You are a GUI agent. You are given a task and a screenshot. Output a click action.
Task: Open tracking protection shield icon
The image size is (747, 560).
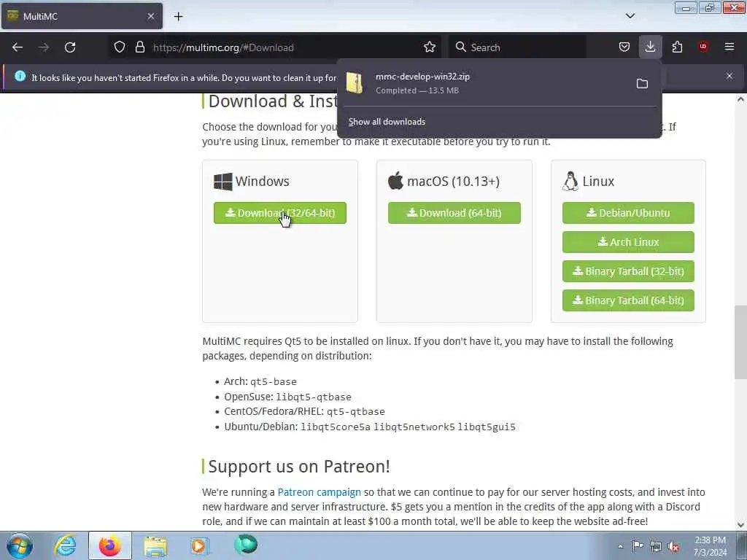pyautogui.click(x=120, y=47)
